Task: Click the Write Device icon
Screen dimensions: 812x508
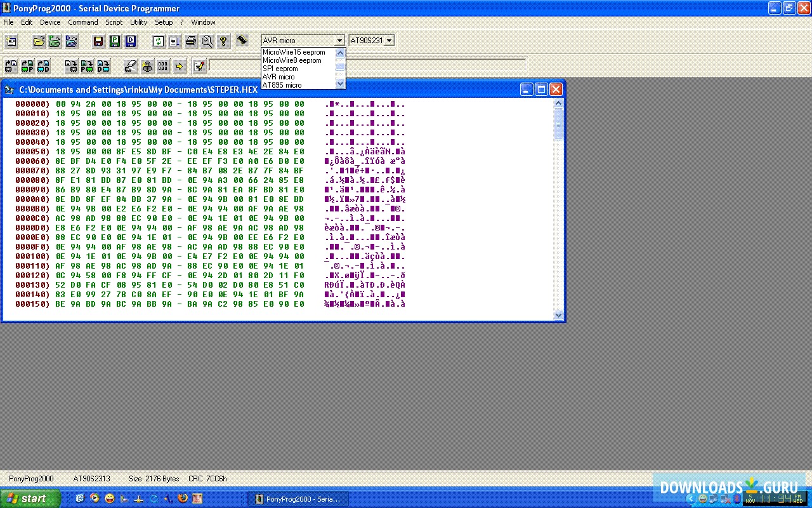Action: point(71,65)
